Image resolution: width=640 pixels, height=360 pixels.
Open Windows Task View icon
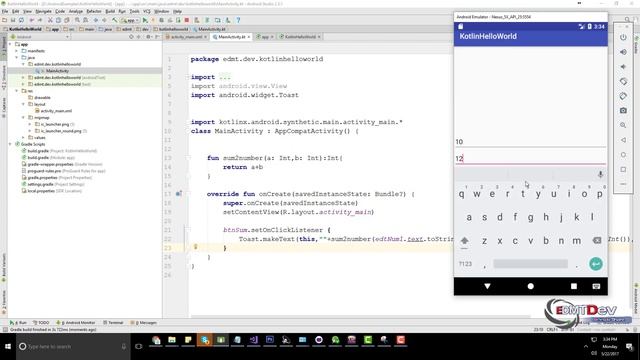click(x=139, y=346)
